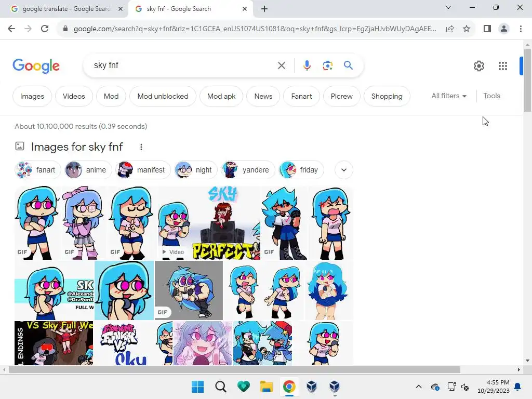The image size is (532, 399).
Task: Close the google translate tab
Action: coord(121,9)
